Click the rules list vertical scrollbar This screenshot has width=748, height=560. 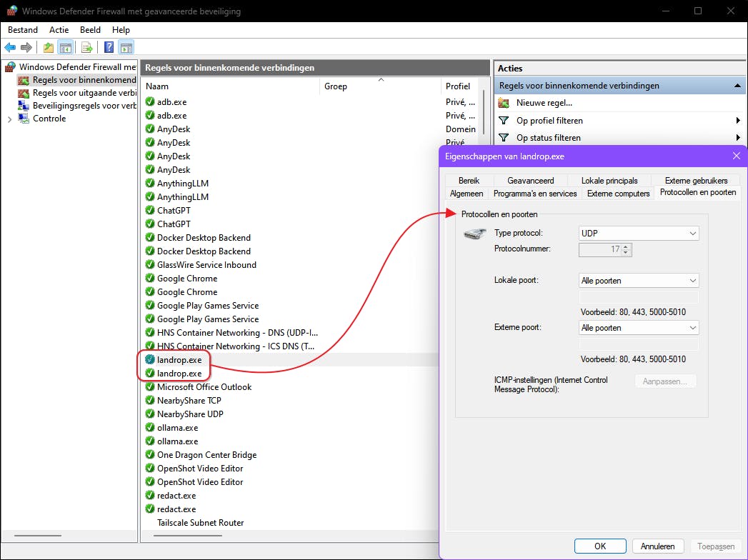pos(484,112)
